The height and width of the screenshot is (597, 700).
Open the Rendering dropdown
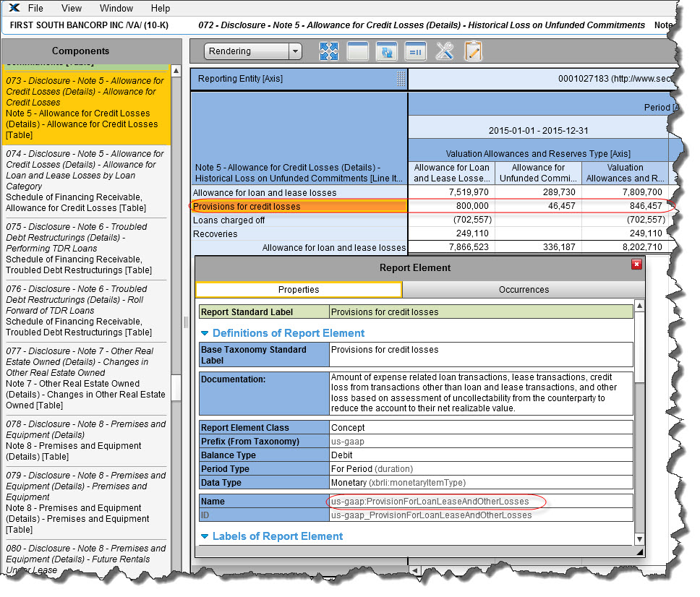click(252, 51)
